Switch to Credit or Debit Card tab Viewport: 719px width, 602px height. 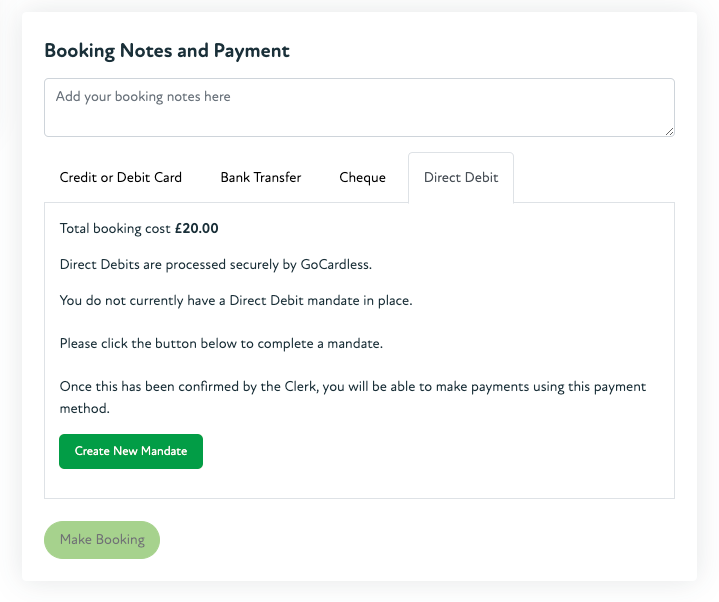121,178
